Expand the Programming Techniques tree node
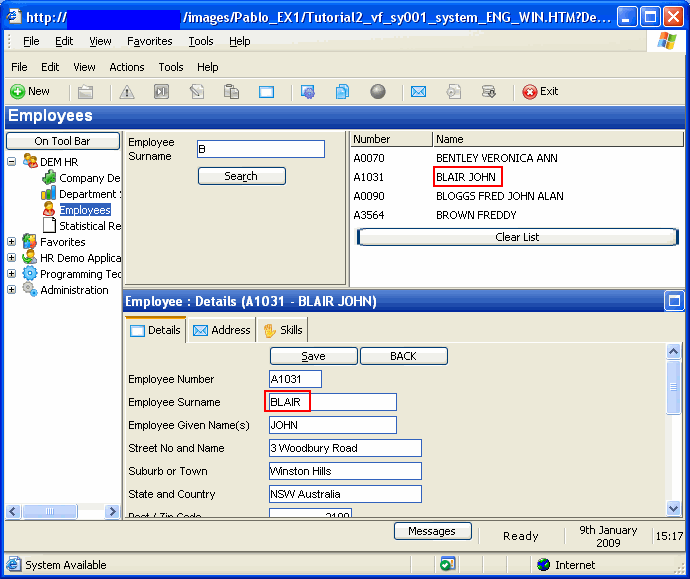 pos(11,274)
